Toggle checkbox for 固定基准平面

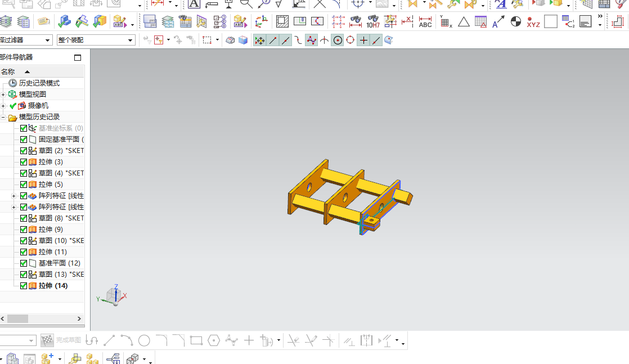(x=24, y=140)
